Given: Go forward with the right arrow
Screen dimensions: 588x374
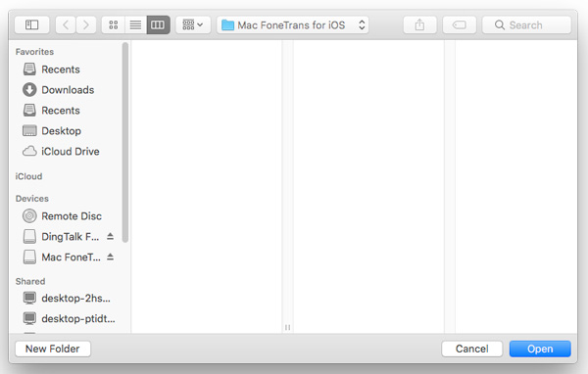Looking at the screenshot, I should pos(86,25).
